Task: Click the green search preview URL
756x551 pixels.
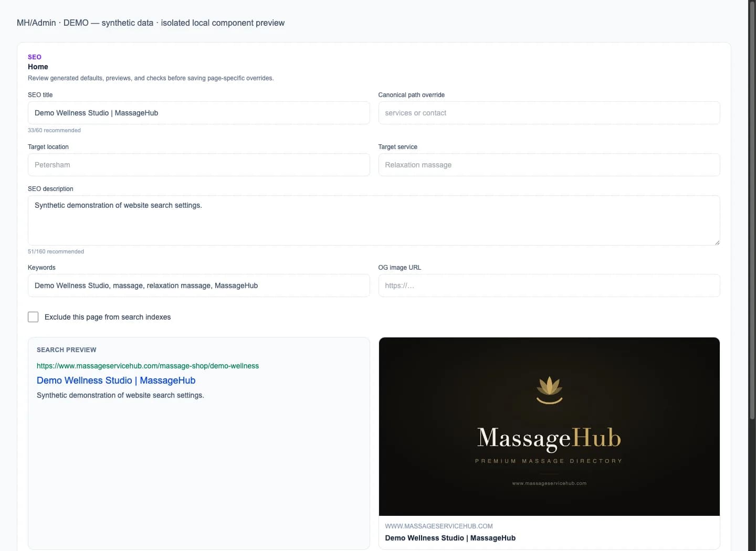Action: point(148,366)
